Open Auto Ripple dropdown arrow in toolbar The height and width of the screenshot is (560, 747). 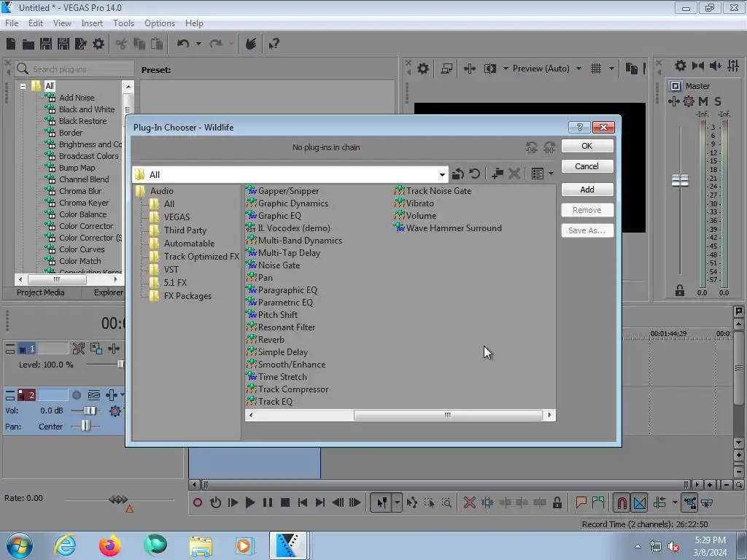pyautogui.click(x=675, y=502)
